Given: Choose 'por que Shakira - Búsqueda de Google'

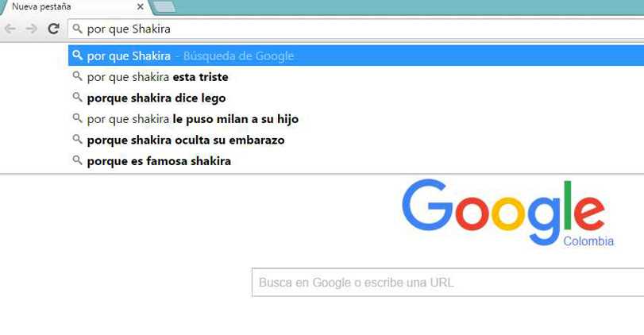Looking at the screenshot, I should (356, 56).
